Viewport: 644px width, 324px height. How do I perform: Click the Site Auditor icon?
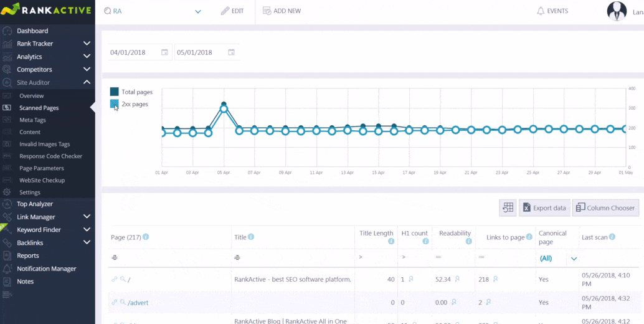7,82
